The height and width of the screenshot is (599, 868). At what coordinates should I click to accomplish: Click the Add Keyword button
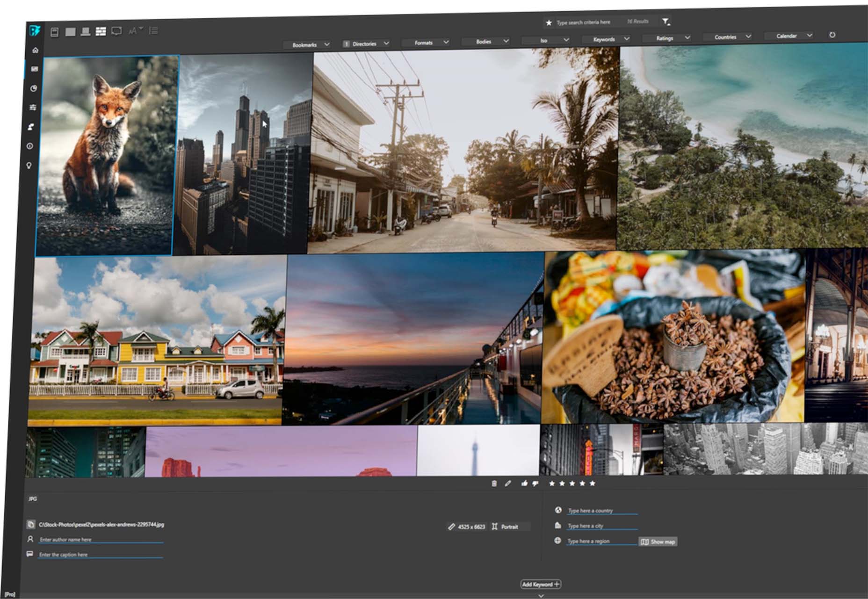tap(541, 585)
